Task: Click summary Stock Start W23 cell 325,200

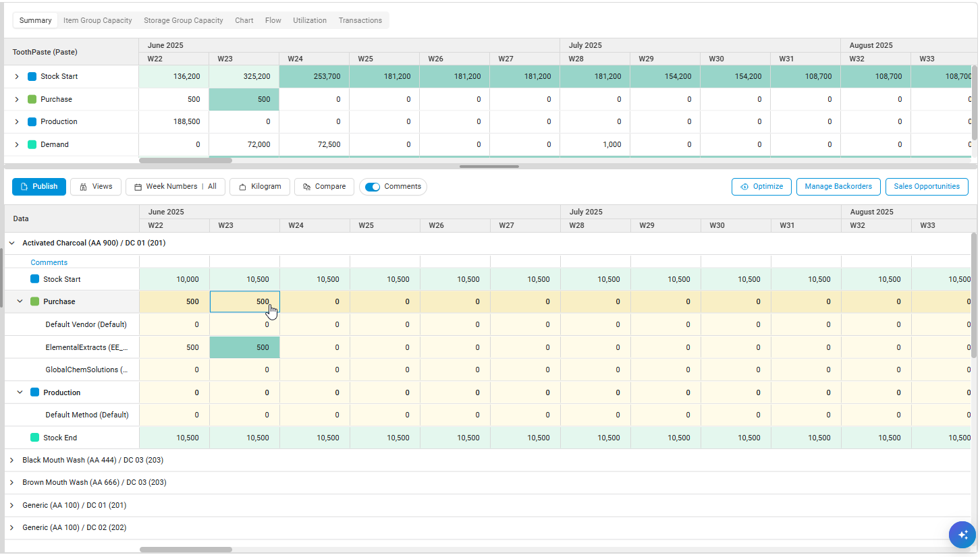Action: coord(244,76)
